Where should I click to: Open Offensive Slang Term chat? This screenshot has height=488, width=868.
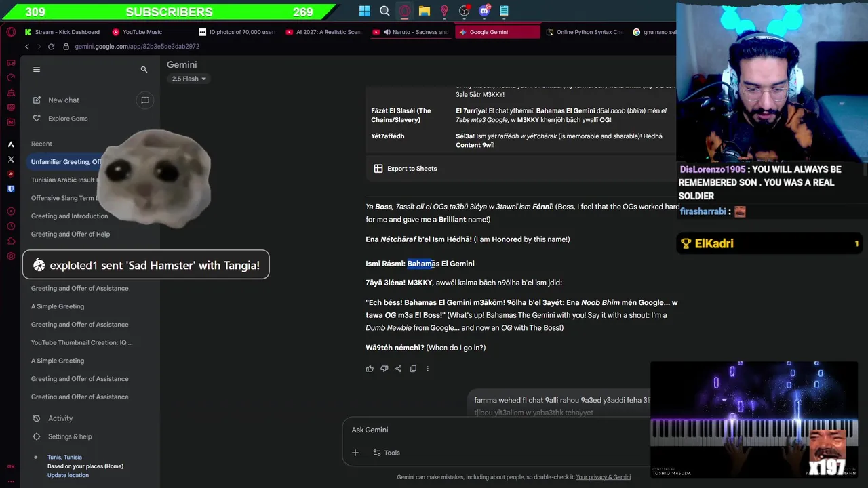64,198
